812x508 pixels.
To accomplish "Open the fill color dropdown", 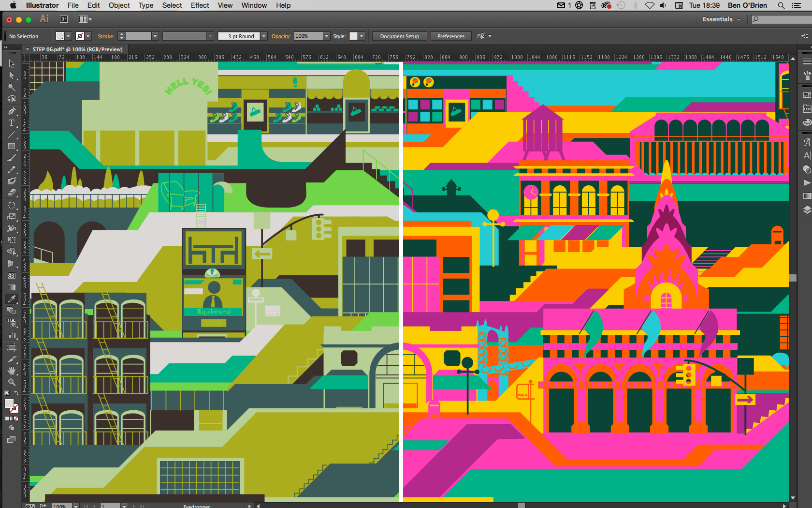I will point(68,36).
